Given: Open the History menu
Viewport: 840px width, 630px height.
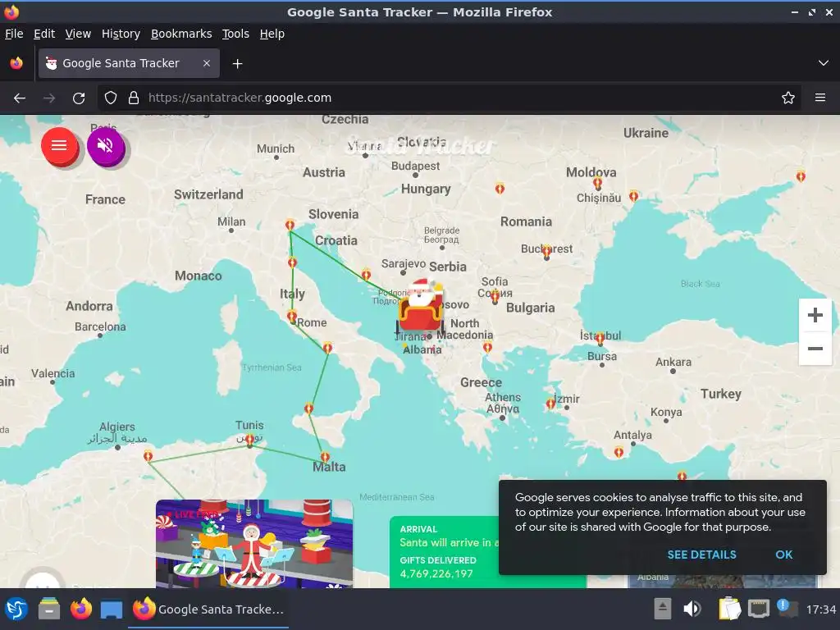Looking at the screenshot, I should click(121, 34).
